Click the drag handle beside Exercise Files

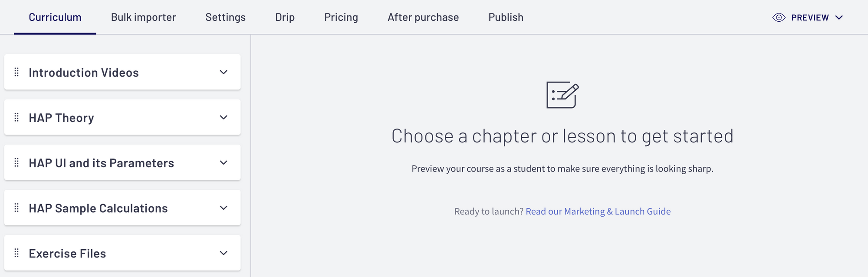coord(16,253)
